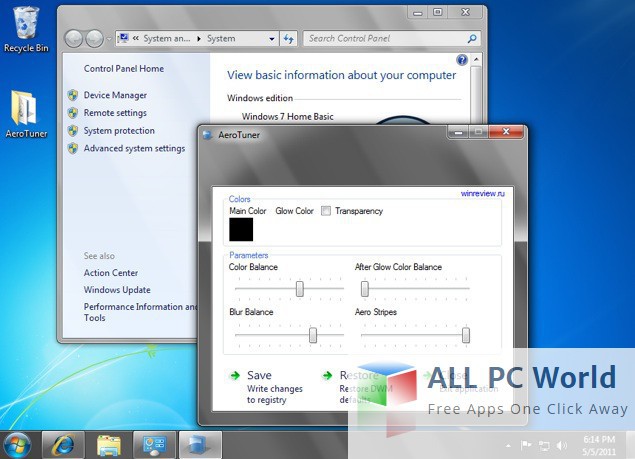Open Control Panel Home link

(x=124, y=68)
